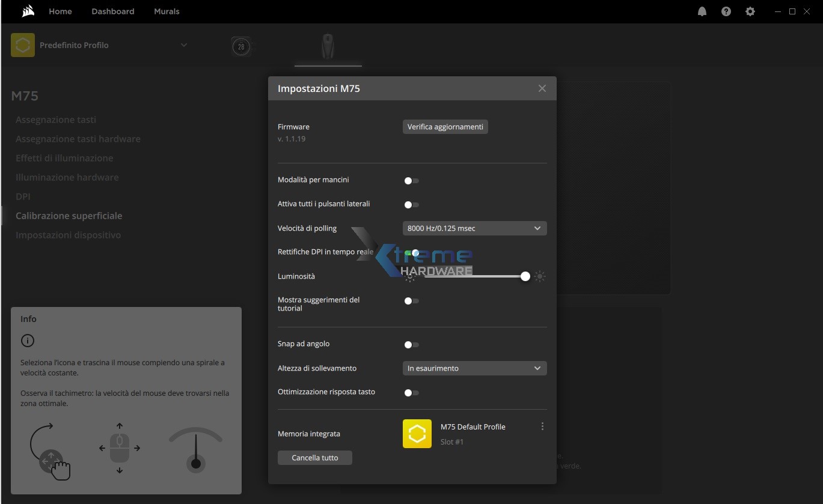Enable Modalità per mancini
The width and height of the screenshot is (823, 504).
[411, 180]
